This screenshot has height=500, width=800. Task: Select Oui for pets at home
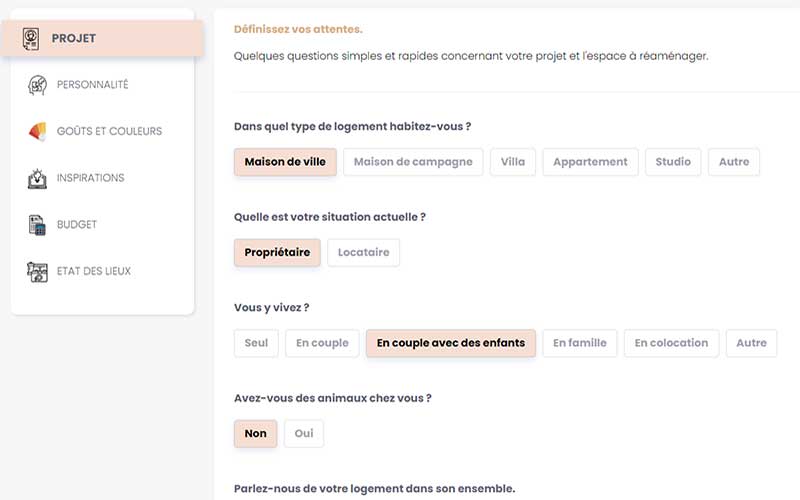tap(304, 434)
